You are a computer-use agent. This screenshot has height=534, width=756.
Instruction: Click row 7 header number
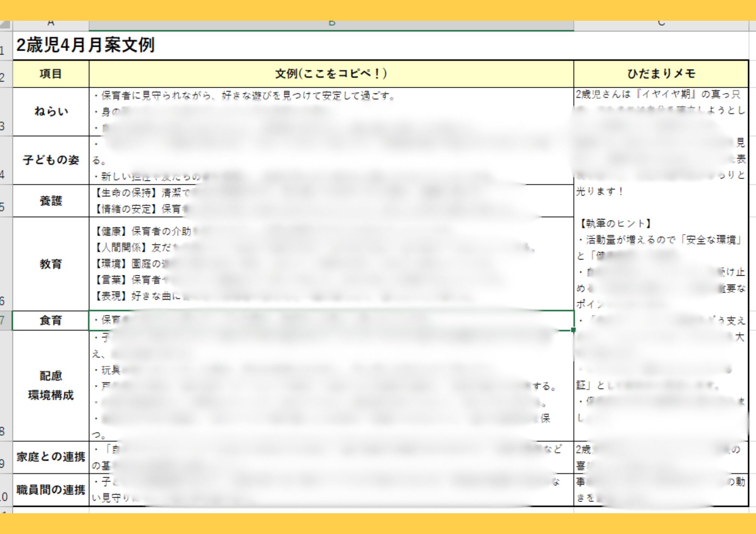4,321
